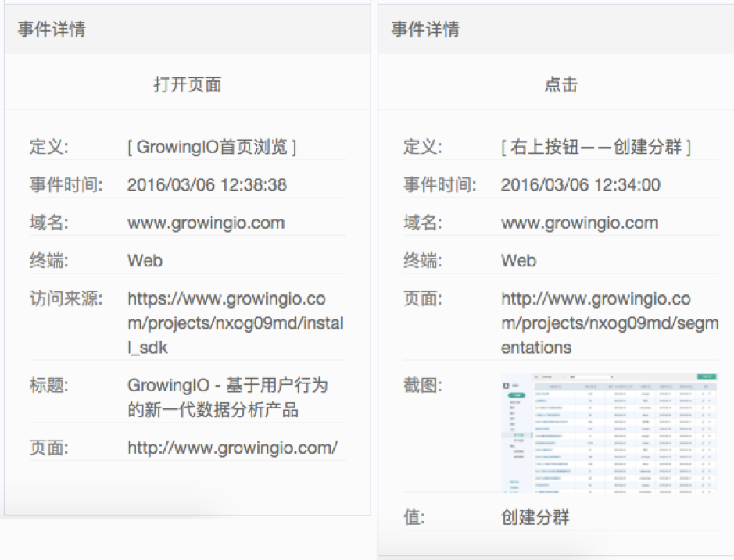Open the screenshot thumbnail in the 点击 panel
Image resolution: width=734 pixels, height=560 pixels.
(609, 433)
